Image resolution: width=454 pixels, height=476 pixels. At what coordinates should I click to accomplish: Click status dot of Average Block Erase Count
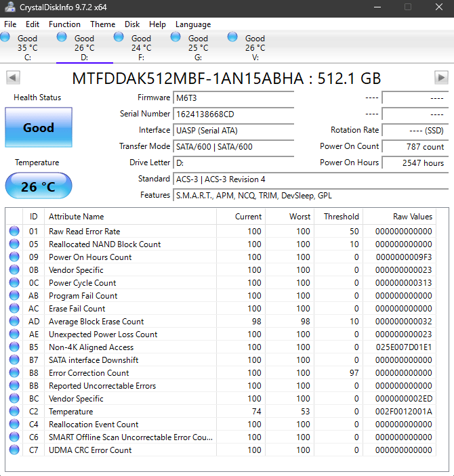point(14,321)
